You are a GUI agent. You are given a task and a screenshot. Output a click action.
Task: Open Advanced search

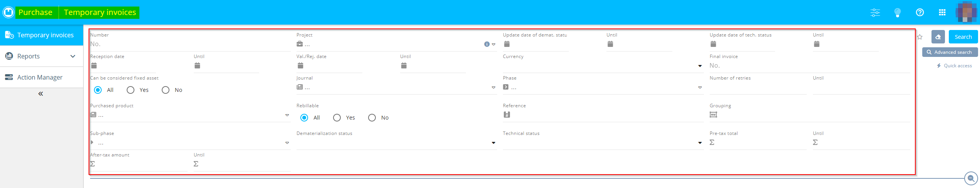[949, 52]
